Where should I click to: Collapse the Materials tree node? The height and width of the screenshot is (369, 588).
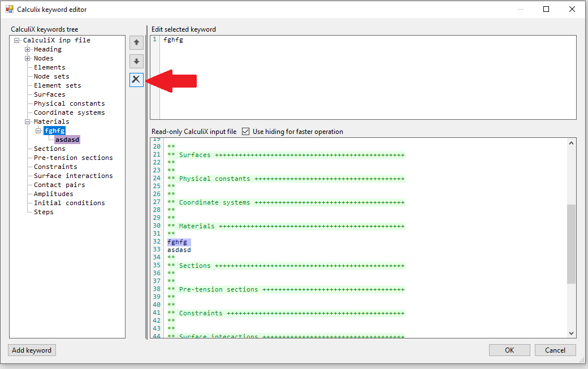27,121
